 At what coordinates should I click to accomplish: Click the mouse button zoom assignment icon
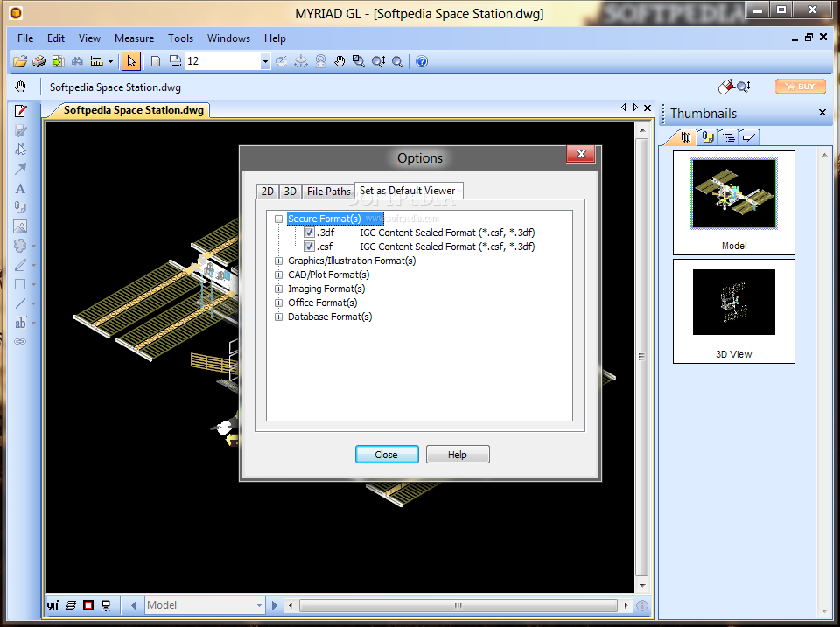click(734, 87)
